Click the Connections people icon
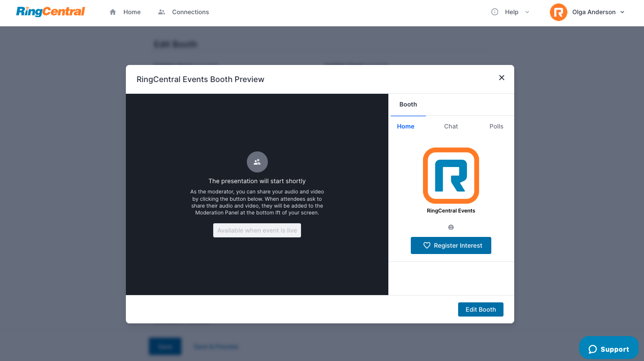Image resolution: width=644 pixels, height=361 pixels. [161, 12]
